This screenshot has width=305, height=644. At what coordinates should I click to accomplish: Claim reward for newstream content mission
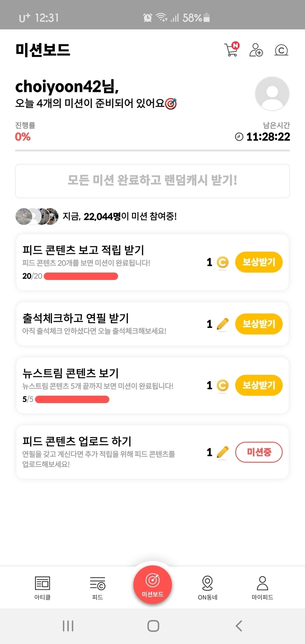259,385
